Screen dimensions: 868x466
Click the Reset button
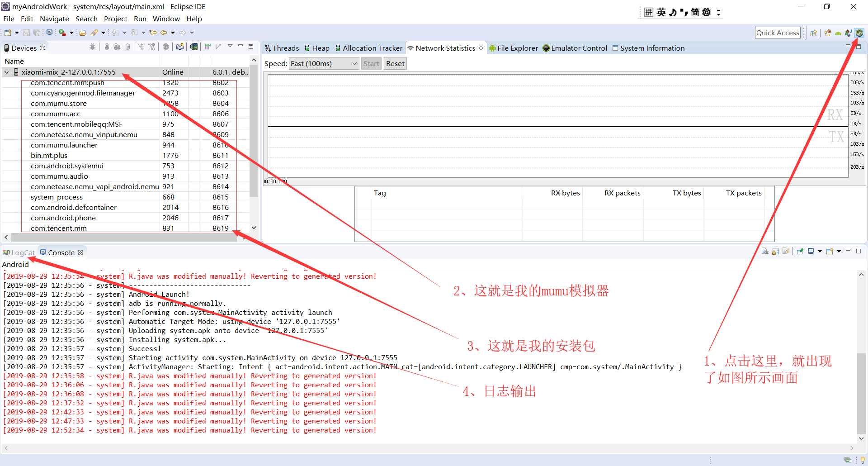395,64
